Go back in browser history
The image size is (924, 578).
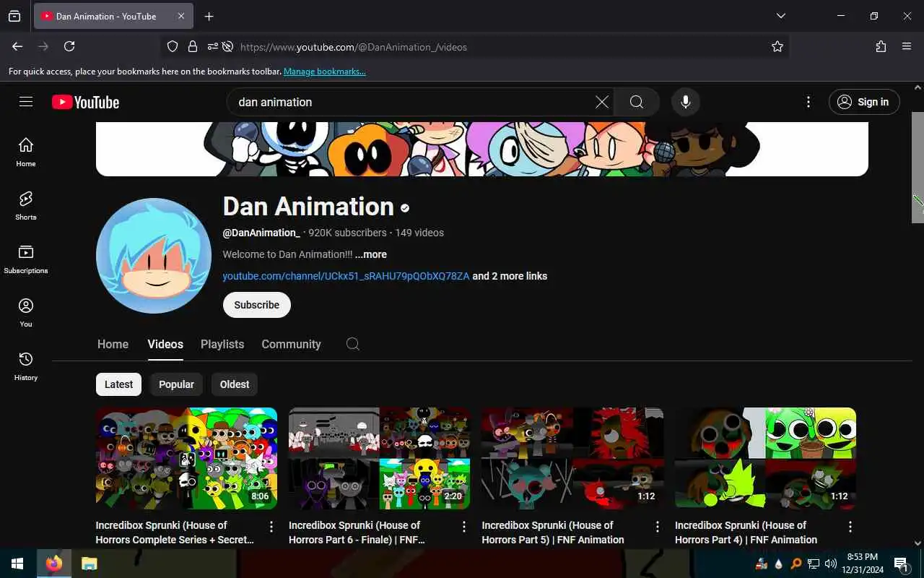pos(17,46)
